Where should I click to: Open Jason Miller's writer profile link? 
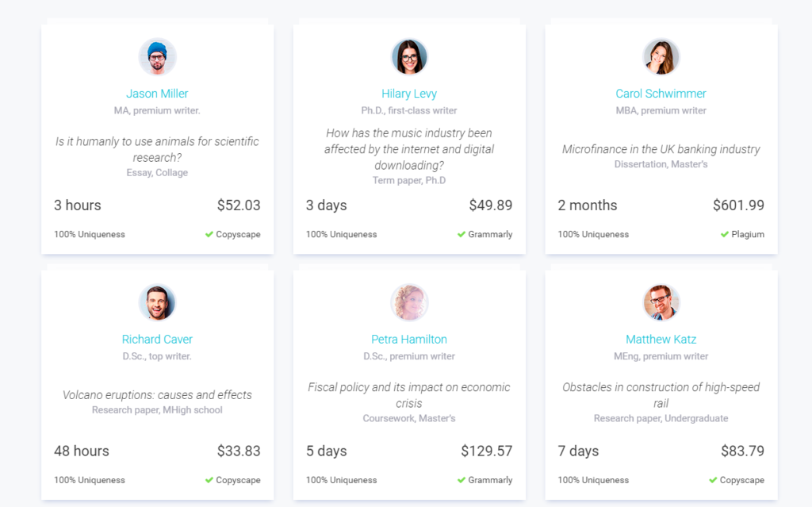(158, 94)
